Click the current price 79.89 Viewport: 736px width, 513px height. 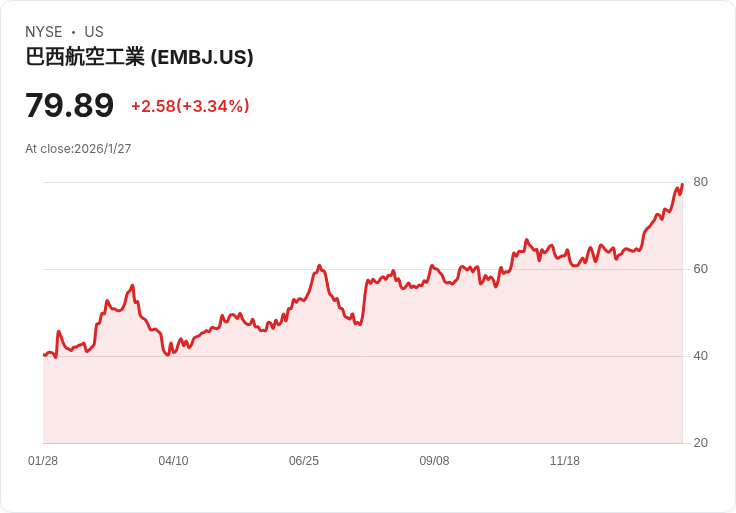tap(69, 105)
